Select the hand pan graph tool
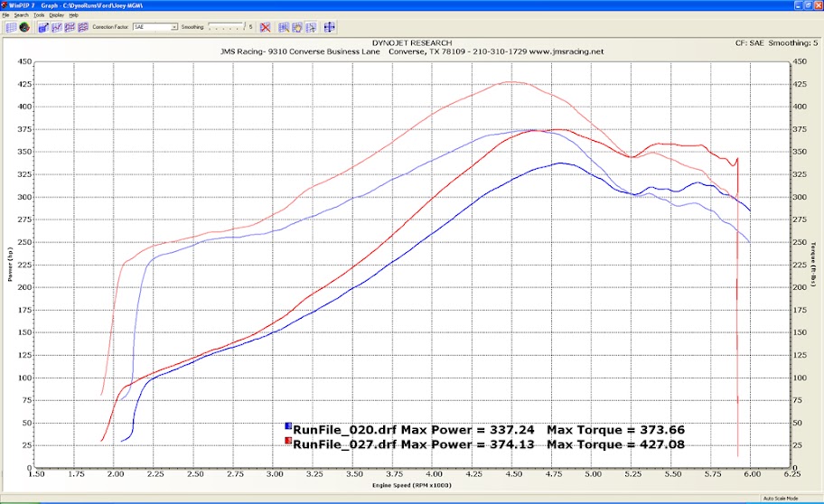Screen dimensions: 824x504 (x=297, y=27)
